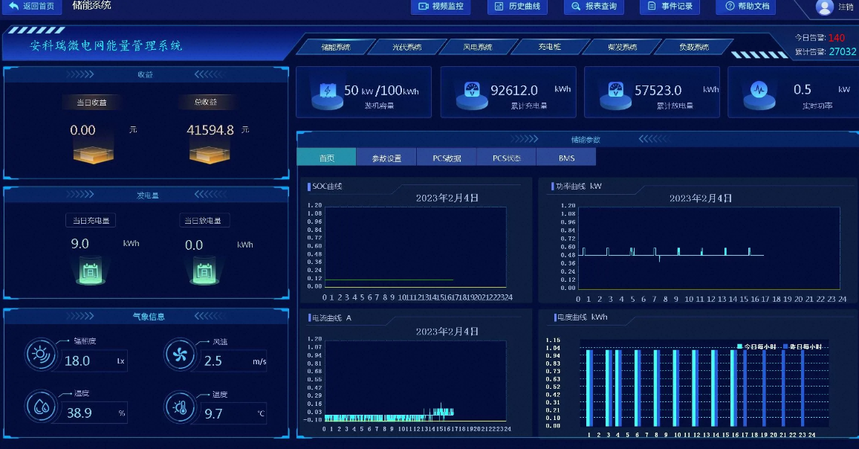The image size is (859, 449).
Task: Click the 安科瑞微电网能量管理系统 title
Action: [106, 45]
